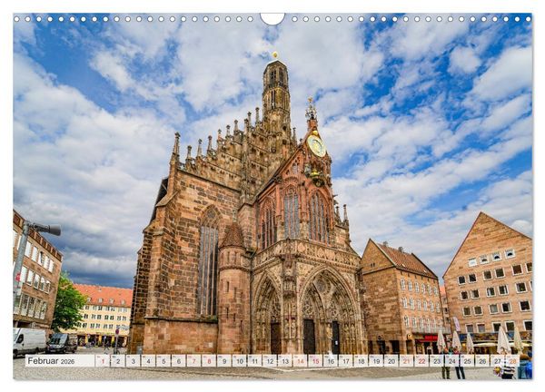The height and width of the screenshot is (392, 545).
Task: Select day 20 in the calendar strip
Action: [391, 361]
